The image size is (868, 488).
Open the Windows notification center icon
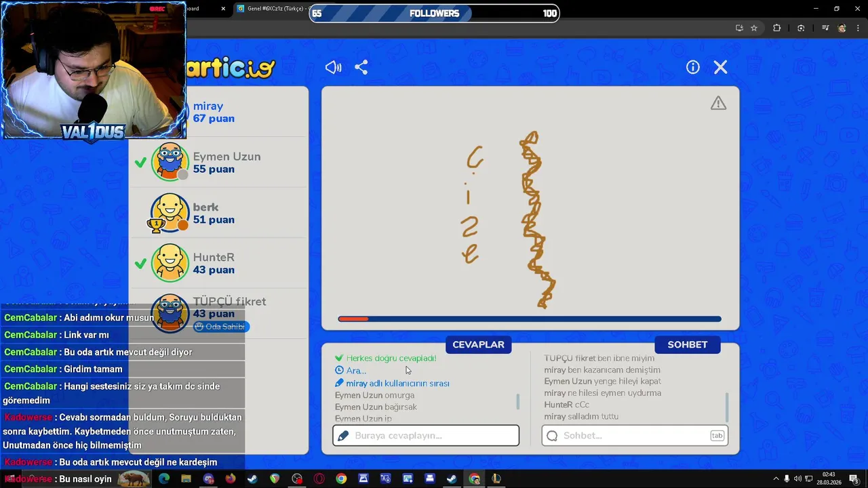tap(854, 479)
